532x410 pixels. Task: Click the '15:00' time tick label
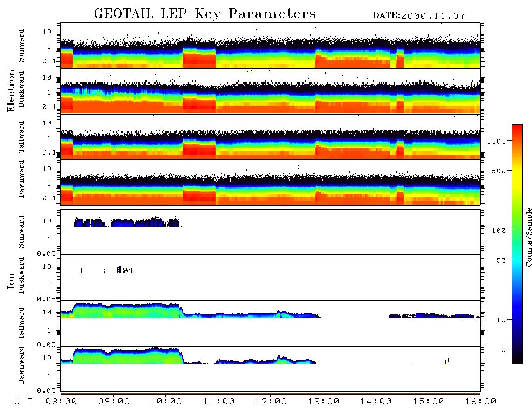tap(429, 402)
